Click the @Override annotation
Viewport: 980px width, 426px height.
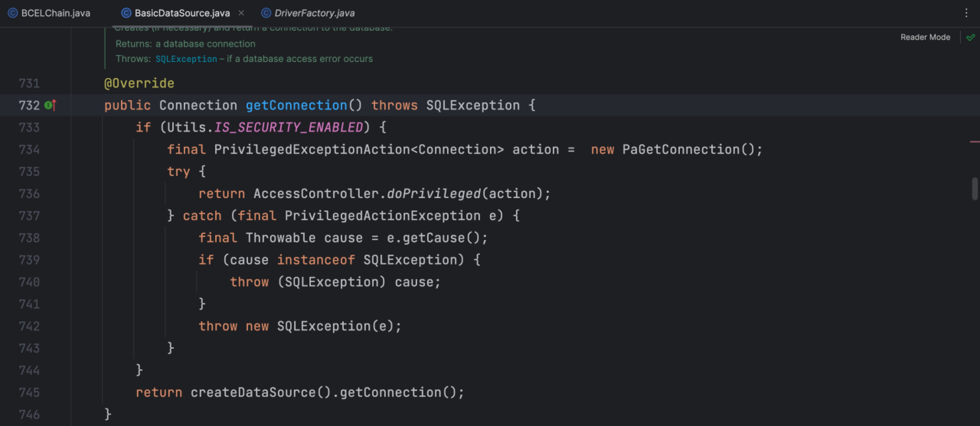[139, 83]
